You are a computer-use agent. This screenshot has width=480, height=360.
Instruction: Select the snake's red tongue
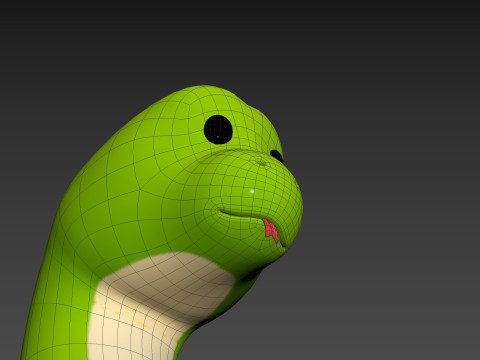[x=270, y=230]
